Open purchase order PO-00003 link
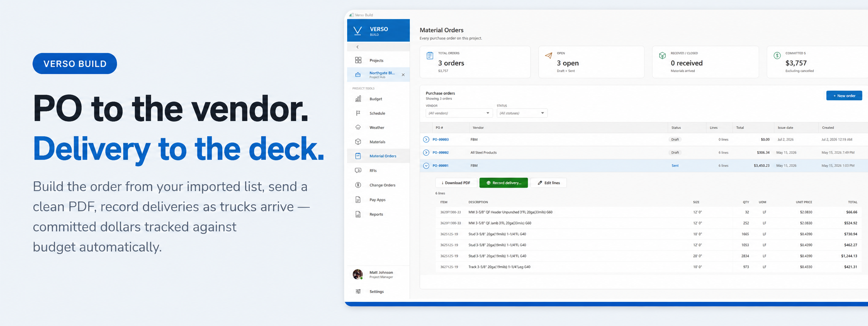868x326 pixels. [440, 139]
